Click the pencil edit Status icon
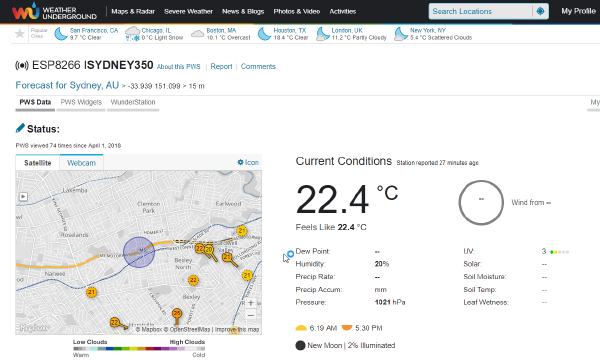 point(20,128)
